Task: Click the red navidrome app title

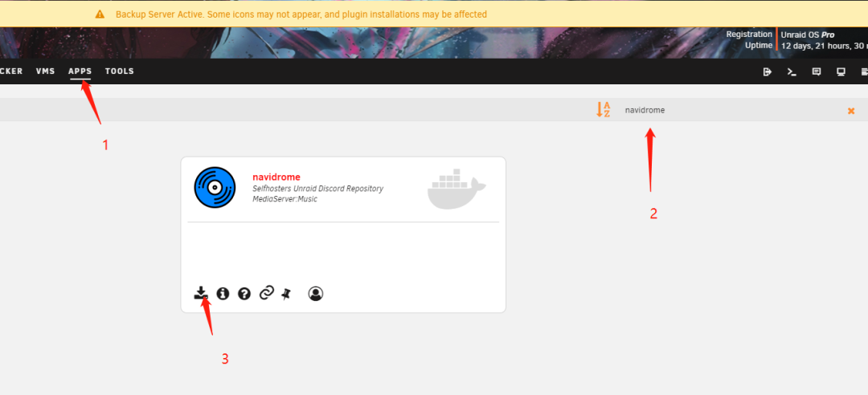Action: pyautogui.click(x=276, y=177)
